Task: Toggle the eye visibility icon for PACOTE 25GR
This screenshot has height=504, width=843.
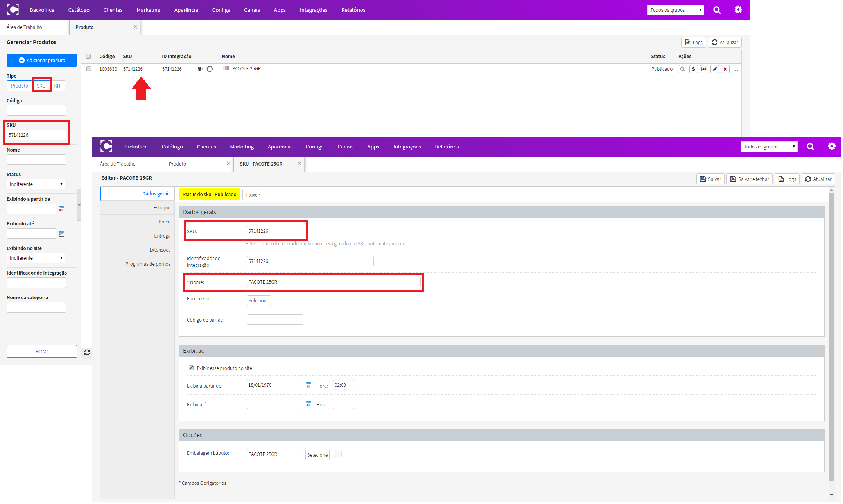Action: tap(199, 69)
